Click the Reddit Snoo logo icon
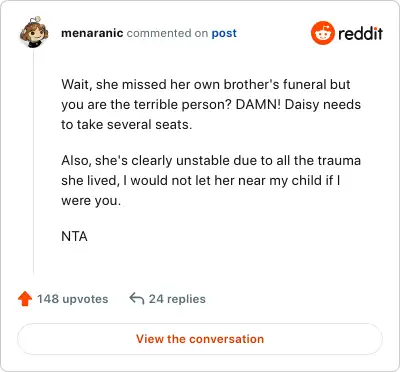The image size is (400, 372). [322, 33]
